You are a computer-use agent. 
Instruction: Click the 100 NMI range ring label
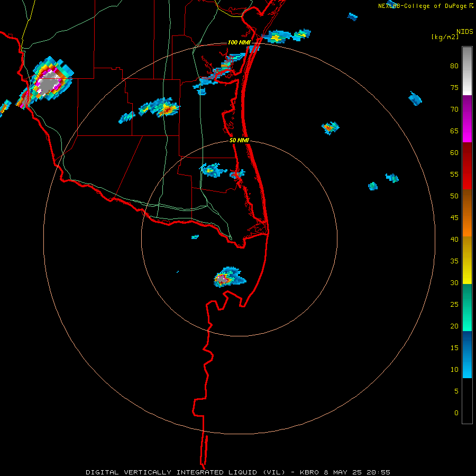tap(239, 42)
